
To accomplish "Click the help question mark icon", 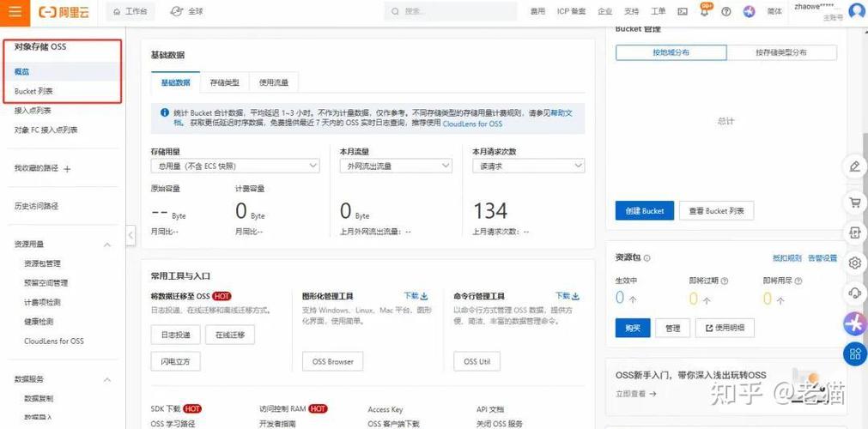I will [726, 12].
